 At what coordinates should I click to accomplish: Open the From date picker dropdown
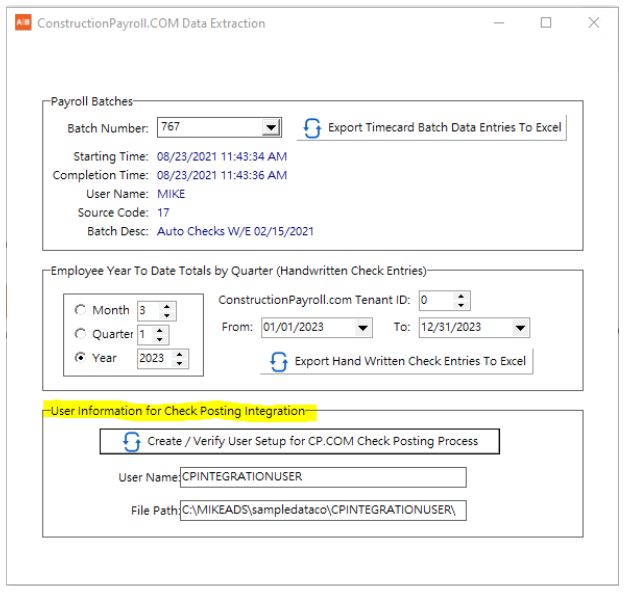pos(363,328)
